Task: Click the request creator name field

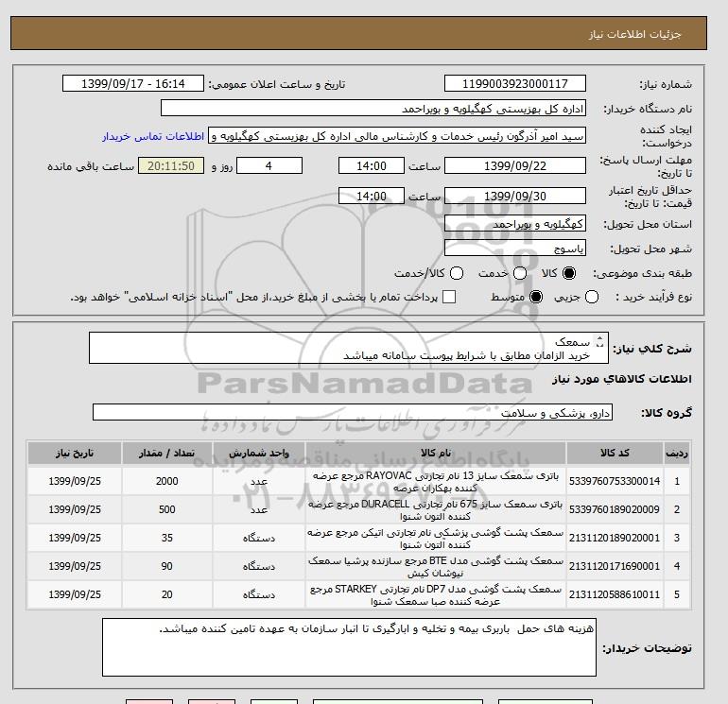Action: (x=397, y=136)
